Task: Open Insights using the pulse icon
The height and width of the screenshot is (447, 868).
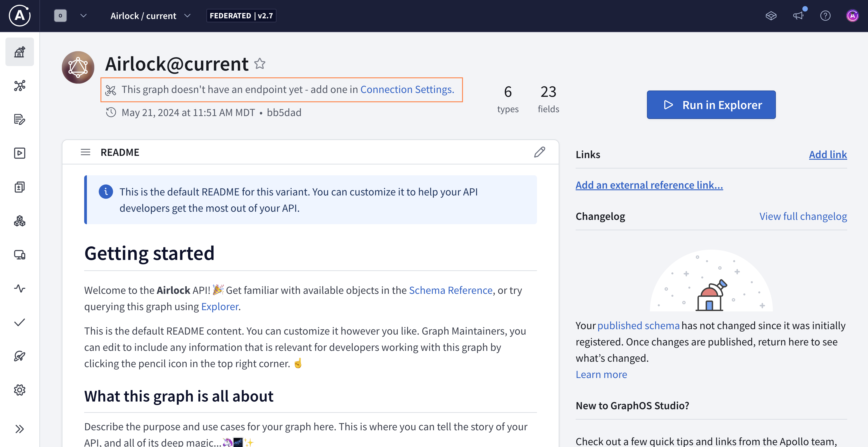Action: point(19,289)
